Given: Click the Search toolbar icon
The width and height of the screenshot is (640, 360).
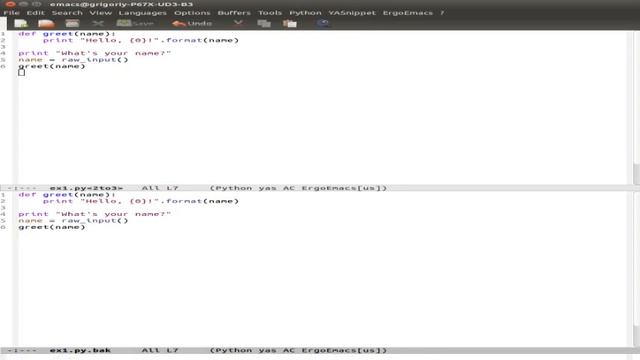Looking at the screenshot, I should coord(323,23).
